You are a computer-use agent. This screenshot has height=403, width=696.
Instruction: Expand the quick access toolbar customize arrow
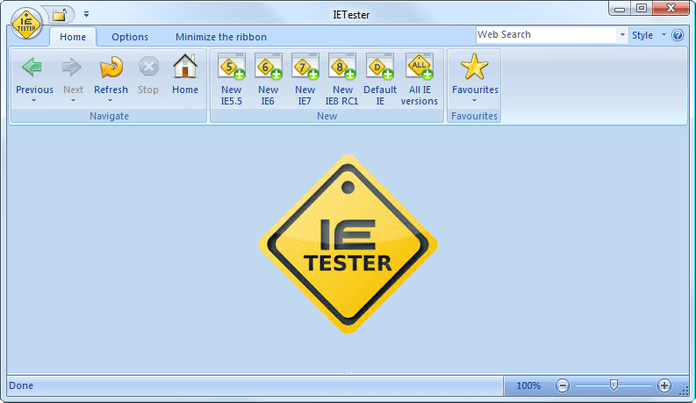(86, 15)
